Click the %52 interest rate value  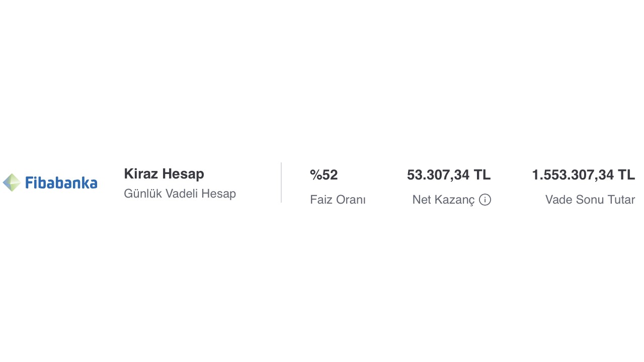324,175
